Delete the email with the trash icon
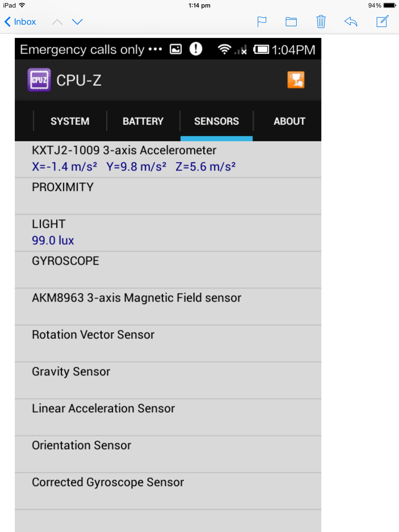Image resolution: width=399 pixels, height=532 pixels. [x=321, y=22]
